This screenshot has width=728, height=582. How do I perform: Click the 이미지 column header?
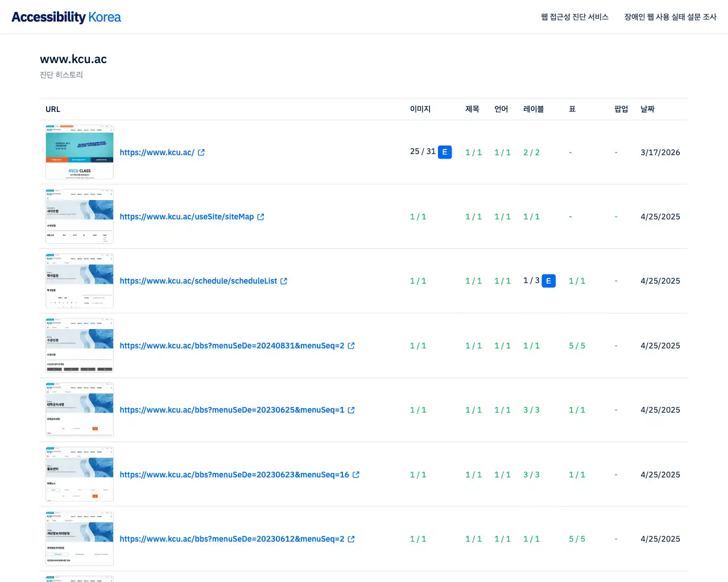[x=420, y=109]
